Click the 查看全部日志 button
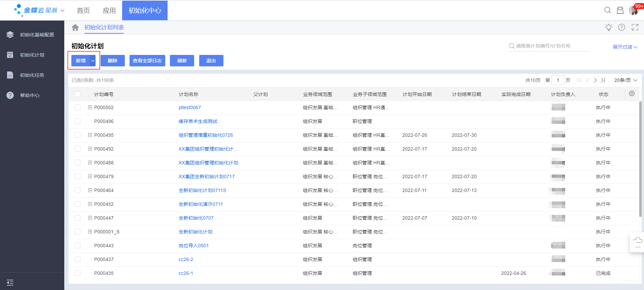Image resolution: width=644 pixels, height=290 pixels. click(147, 61)
